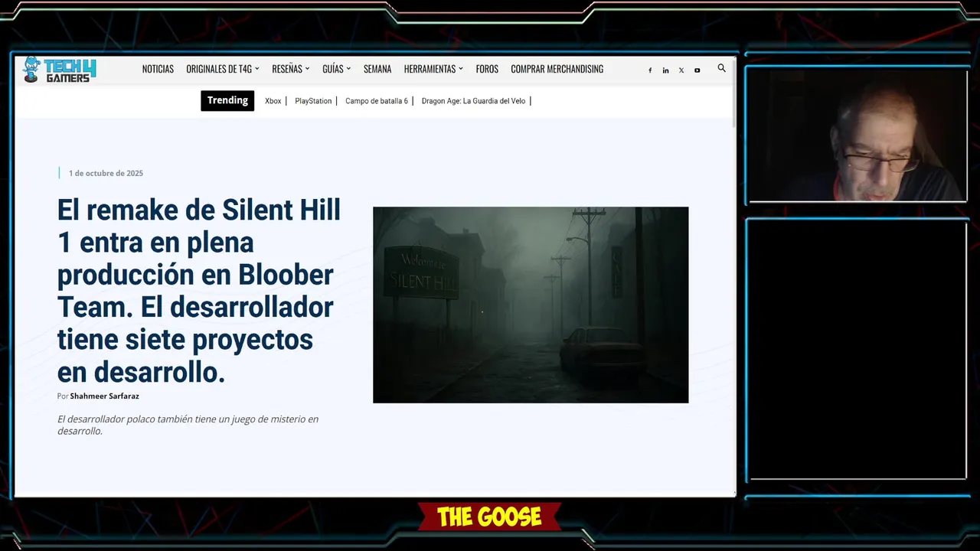Click the Trending label button
The height and width of the screenshot is (551, 980).
[227, 100]
